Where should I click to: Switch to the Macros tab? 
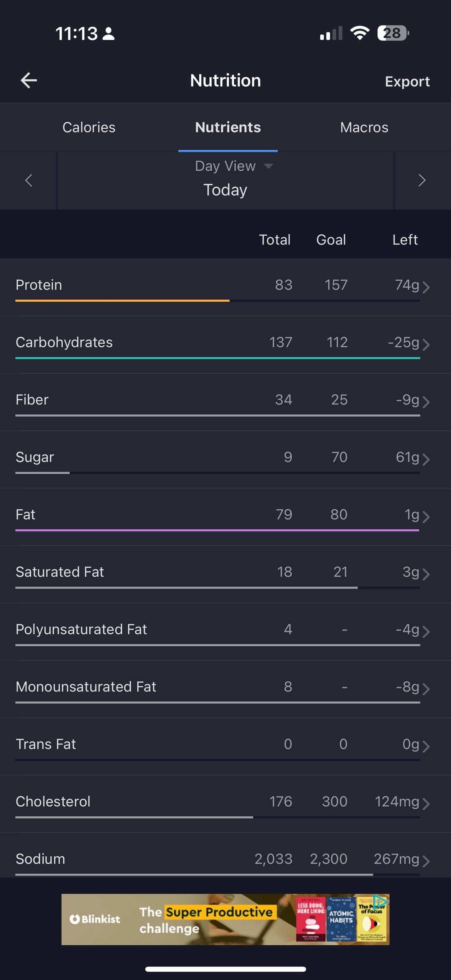tap(364, 127)
